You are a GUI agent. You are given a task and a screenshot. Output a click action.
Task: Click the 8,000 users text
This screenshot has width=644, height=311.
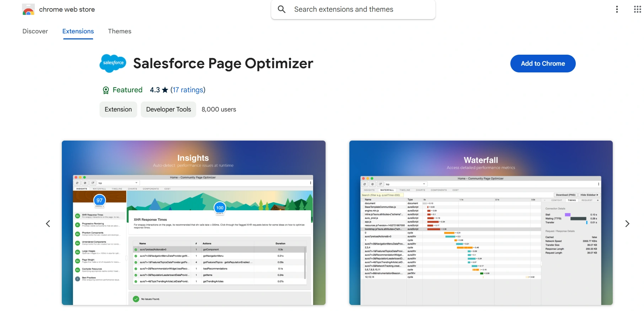pyautogui.click(x=219, y=109)
